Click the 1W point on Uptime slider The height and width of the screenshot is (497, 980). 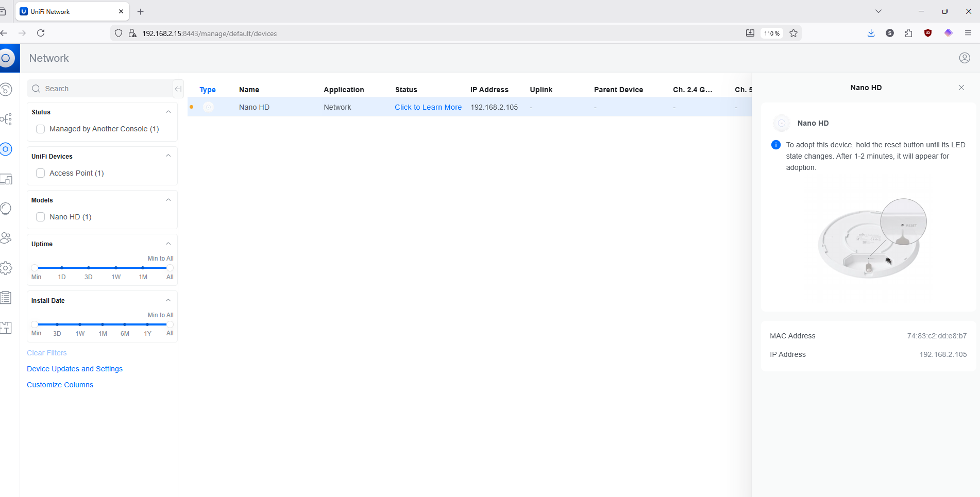click(x=116, y=268)
